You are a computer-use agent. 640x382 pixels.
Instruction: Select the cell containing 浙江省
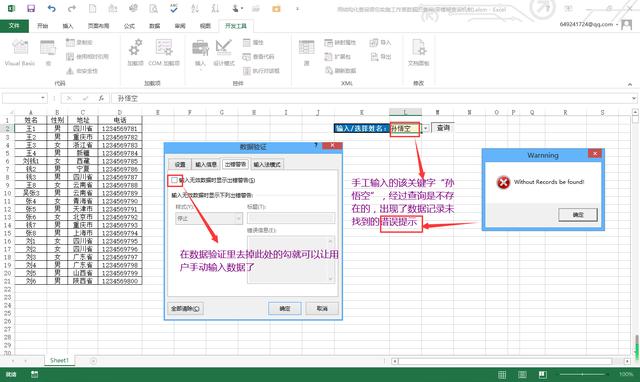pos(83,145)
